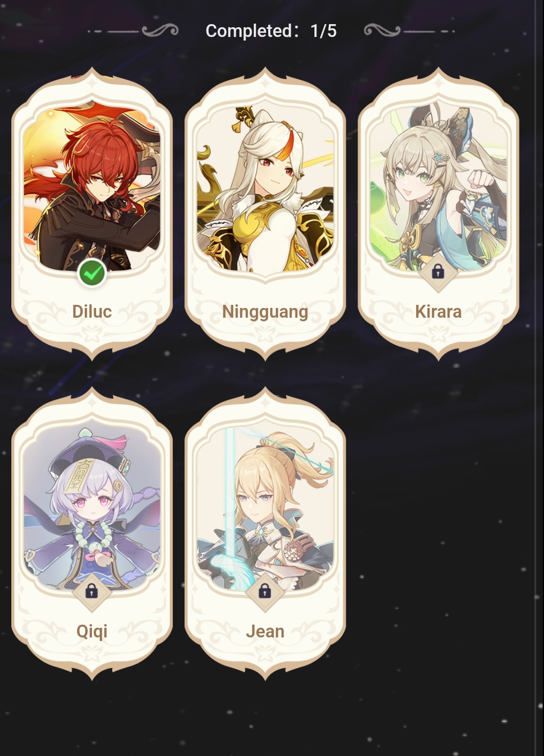Screen dimensions: 544x756
Task: Click the Ningguang name label
Action: 265,312
